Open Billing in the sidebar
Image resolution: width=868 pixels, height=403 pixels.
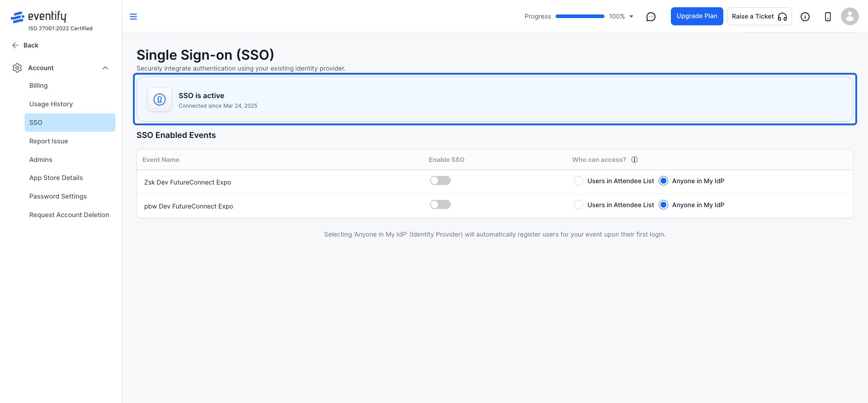point(70,85)
